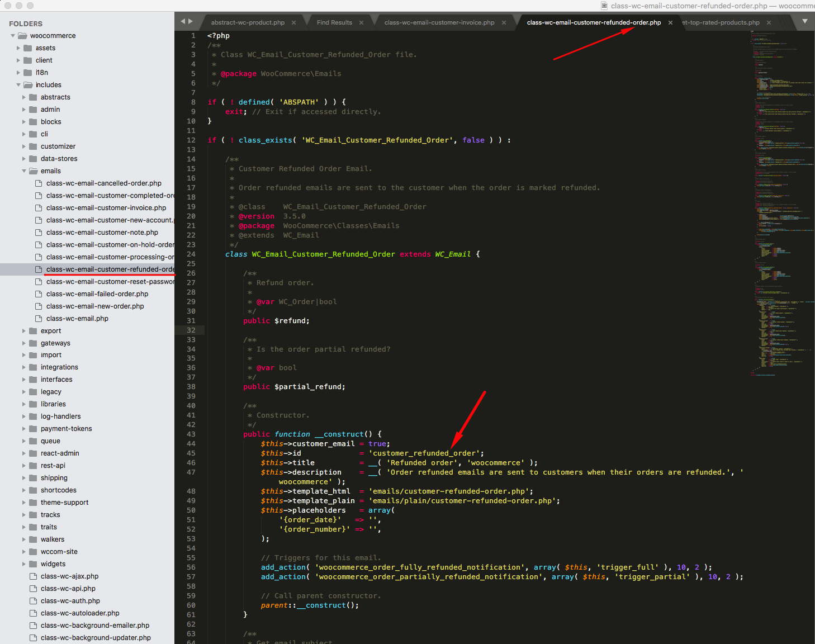The height and width of the screenshot is (644, 815).
Task: Click the log-handlers folder icon
Action: click(x=33, y=416)
